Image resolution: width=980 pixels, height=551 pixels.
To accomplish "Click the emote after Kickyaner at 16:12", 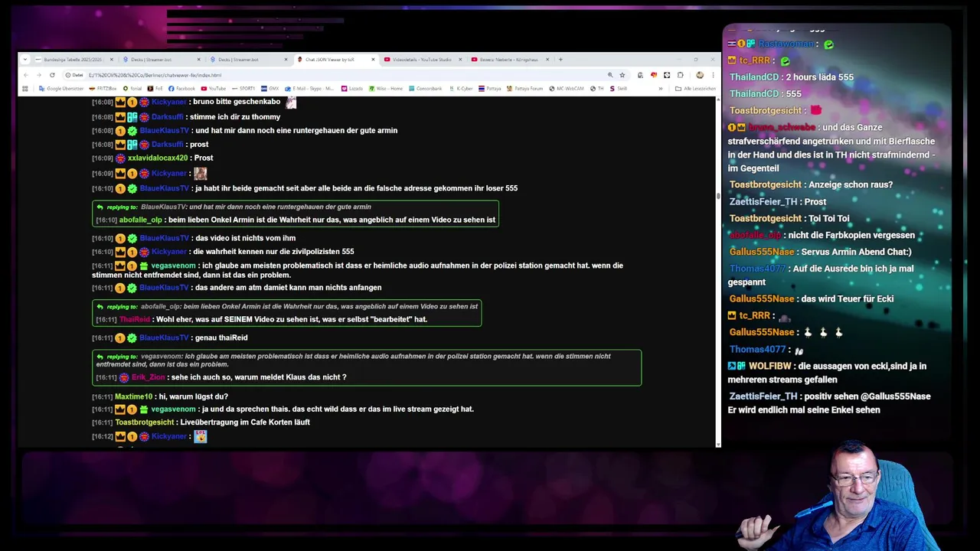I will [201, 436].
